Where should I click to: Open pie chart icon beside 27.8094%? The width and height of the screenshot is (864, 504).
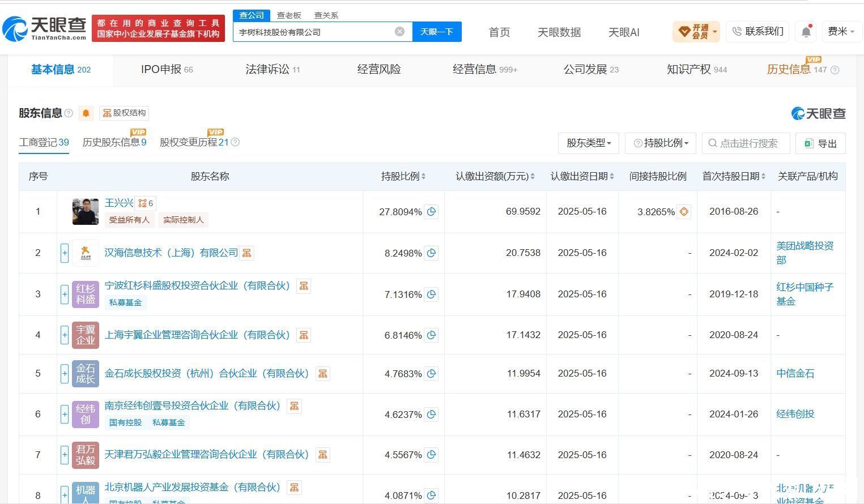click(431, 212)
